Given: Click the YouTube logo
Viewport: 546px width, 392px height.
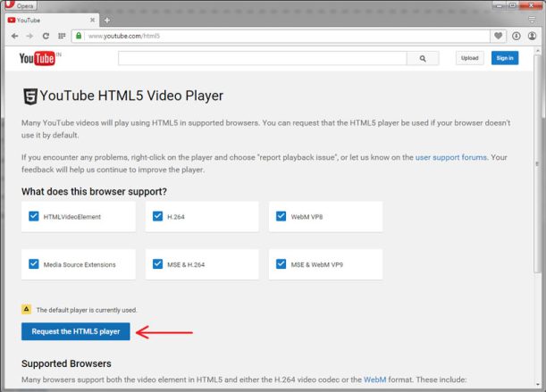Looking at the screenshot, I should click(x=38, y=58).
